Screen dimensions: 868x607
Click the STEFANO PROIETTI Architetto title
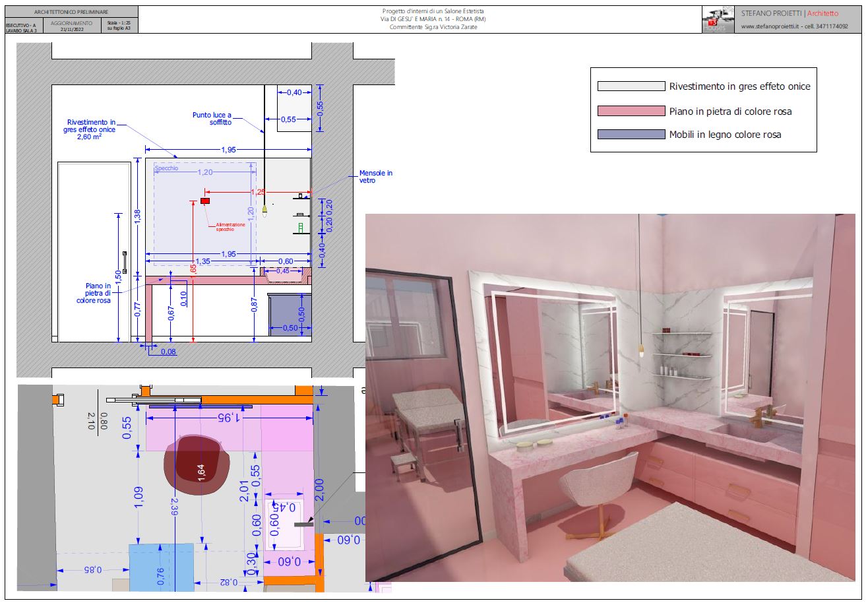coord(790,13)
